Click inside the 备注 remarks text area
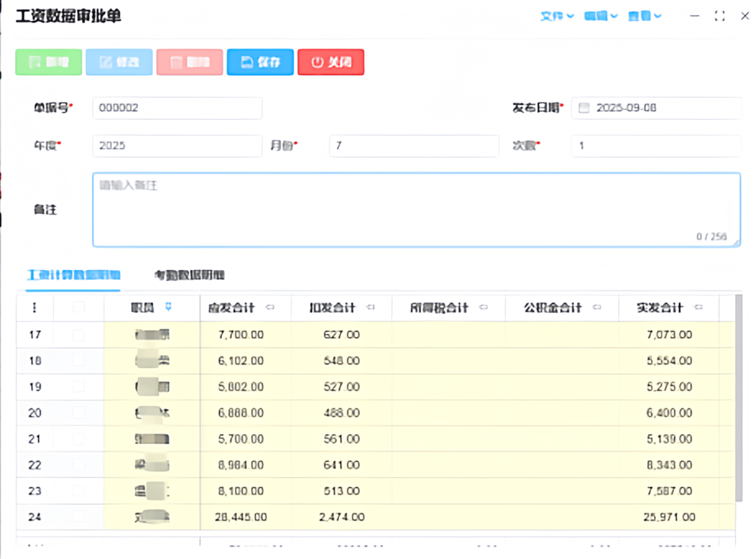The image size is (756, 559). coord(416,210)
